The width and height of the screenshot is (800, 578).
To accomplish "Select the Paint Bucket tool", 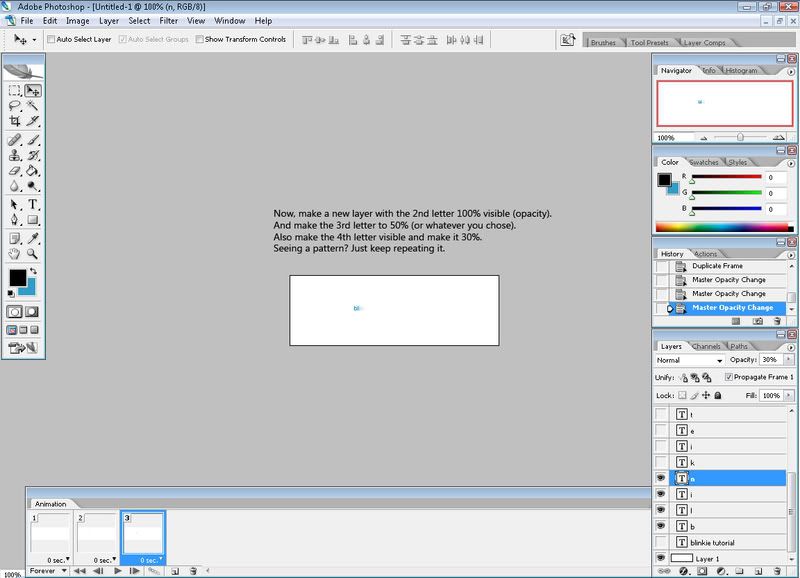I will pyautogui.click(x=33, y=171).
